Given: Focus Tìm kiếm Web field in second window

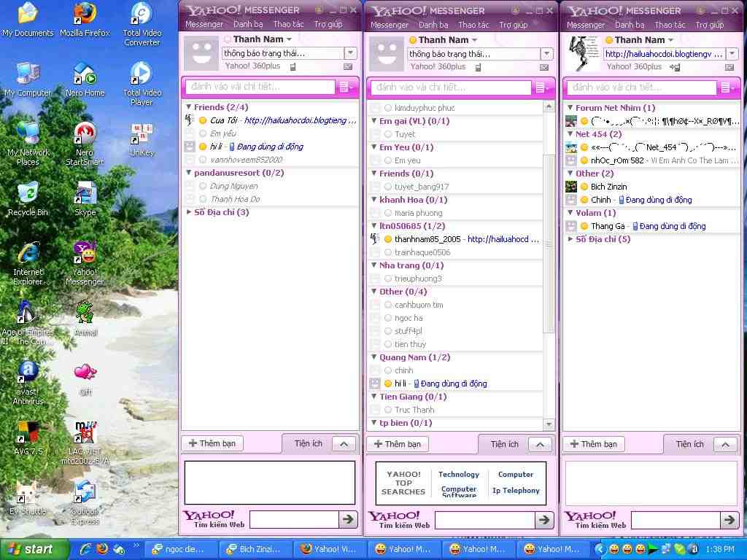Looking at the screenshot, I should (484, 519).
